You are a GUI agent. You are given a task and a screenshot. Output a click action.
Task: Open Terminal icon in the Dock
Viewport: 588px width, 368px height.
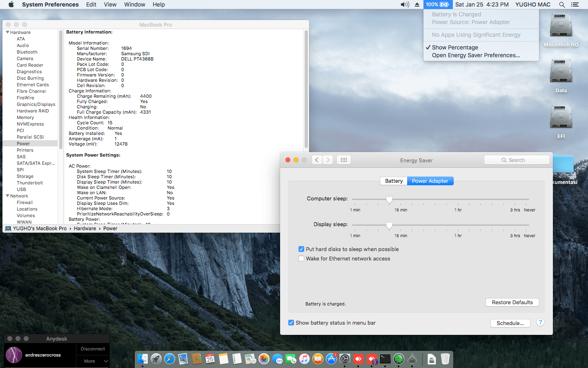385,359
